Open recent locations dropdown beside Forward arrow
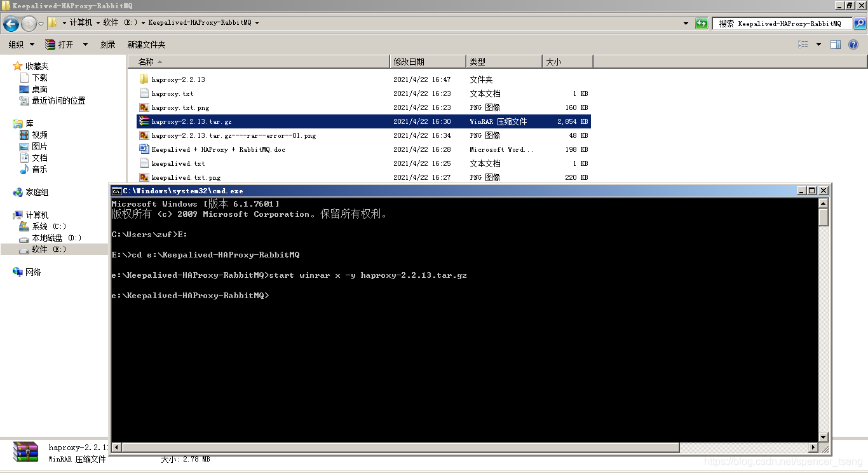 (41, 24)
